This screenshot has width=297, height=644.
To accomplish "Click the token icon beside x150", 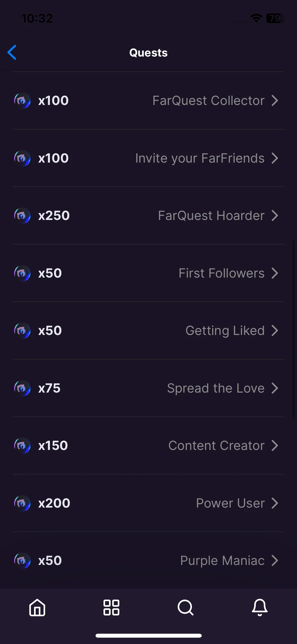I will pos(22,446).
